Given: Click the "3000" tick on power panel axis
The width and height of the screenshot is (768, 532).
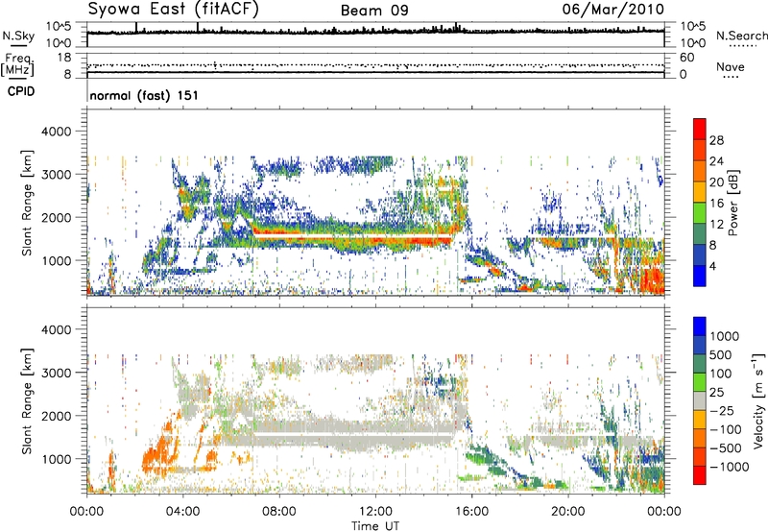Looking at the screenshot, I should (56, 175).
